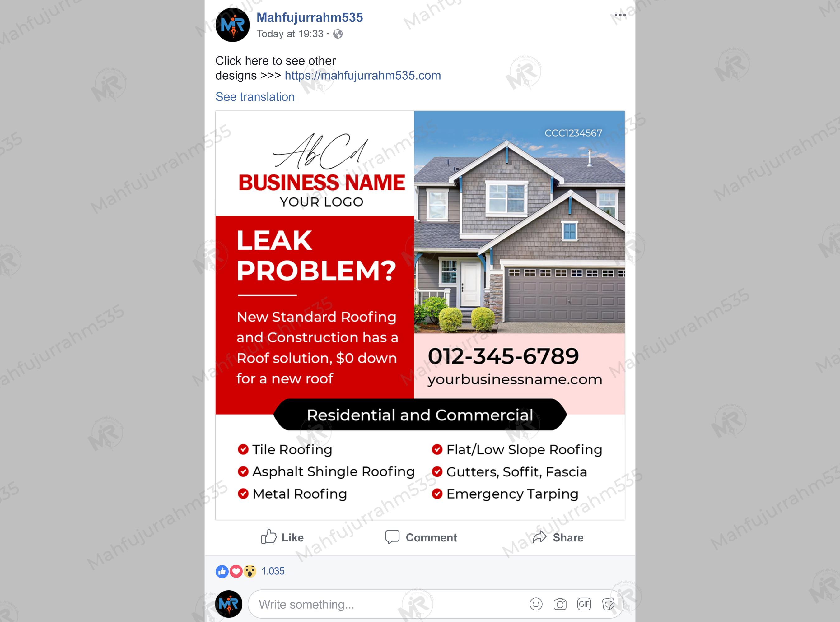Image resolution: width=840 pixels, height=622 pixels.
Task: Open the sticker picker icon
Action: [608, 604]
